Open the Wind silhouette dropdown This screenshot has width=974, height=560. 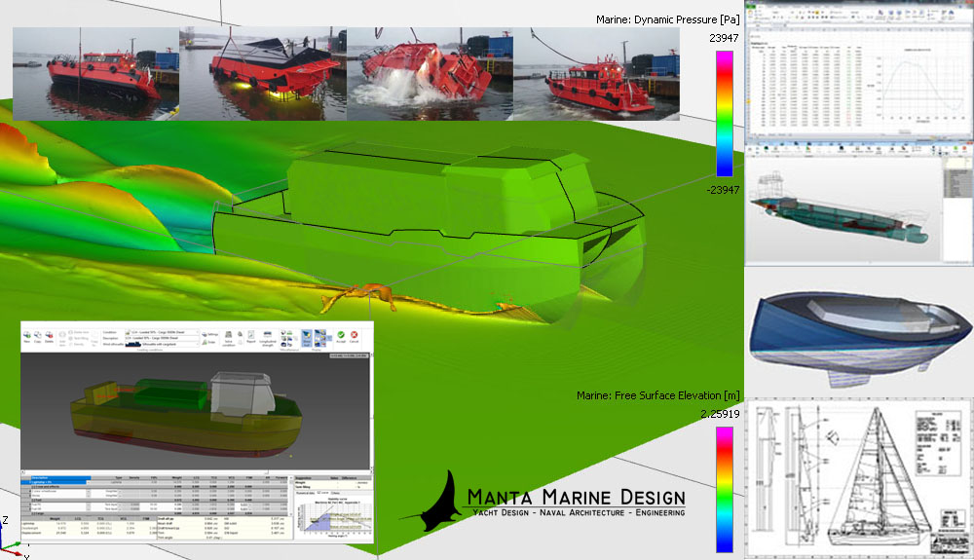coord(162,344)
